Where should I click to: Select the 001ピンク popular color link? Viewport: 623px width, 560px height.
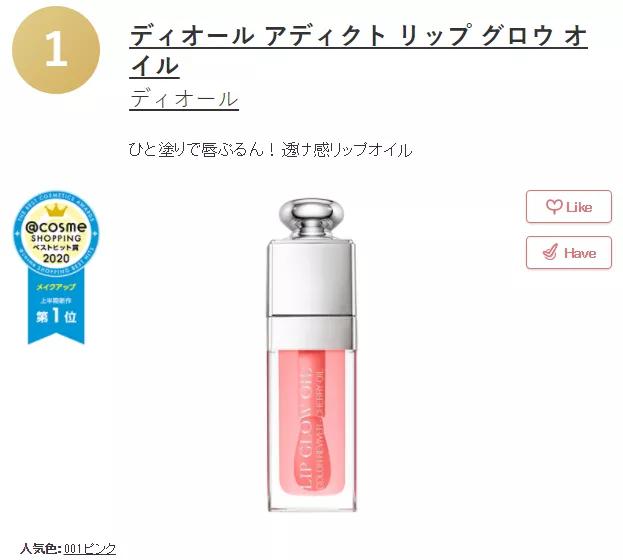coord(90,549)
